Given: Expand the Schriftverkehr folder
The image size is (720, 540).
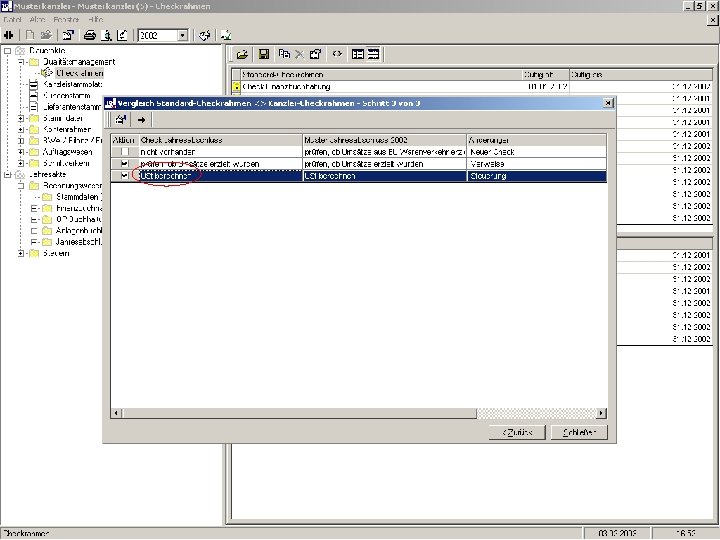Looking at the screenshot, I should [21, 163].
